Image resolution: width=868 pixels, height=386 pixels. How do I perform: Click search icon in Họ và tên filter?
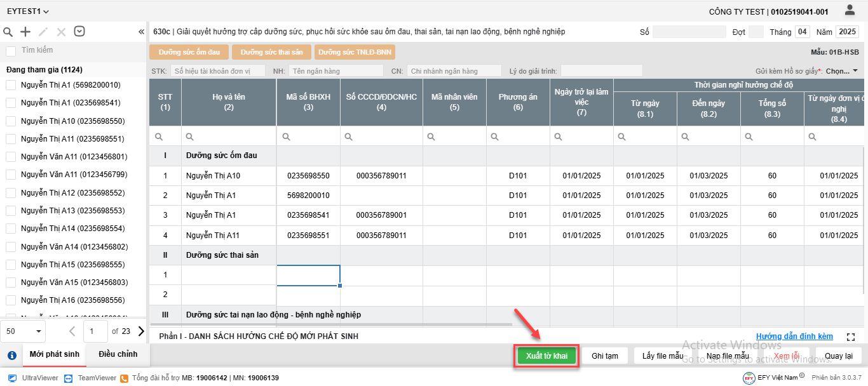(x=191, y=136)
